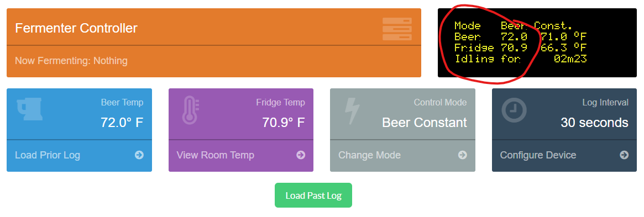Image resolution: width=644 pixels, height=217 pixels.
Task: Click the server stack icon in the Fermenter Controller header
Action: click(397, 29)
